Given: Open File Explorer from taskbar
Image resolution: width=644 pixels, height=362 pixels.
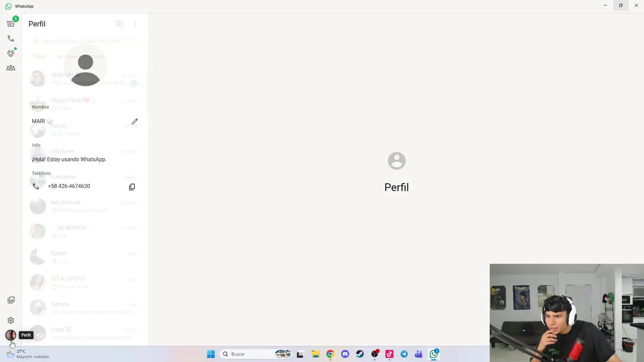Looking at the screenshot, I should 315,354.
